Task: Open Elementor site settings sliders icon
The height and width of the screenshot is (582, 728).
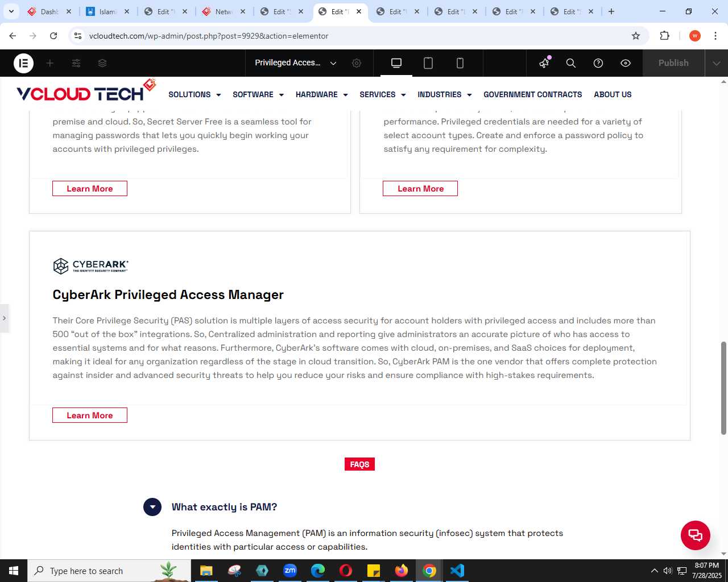Action: (76, 63)
